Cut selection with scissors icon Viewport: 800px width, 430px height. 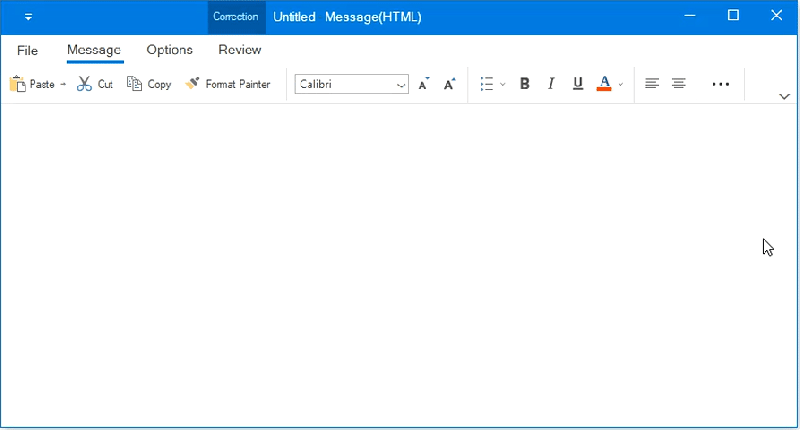click(x=84, y=84)
